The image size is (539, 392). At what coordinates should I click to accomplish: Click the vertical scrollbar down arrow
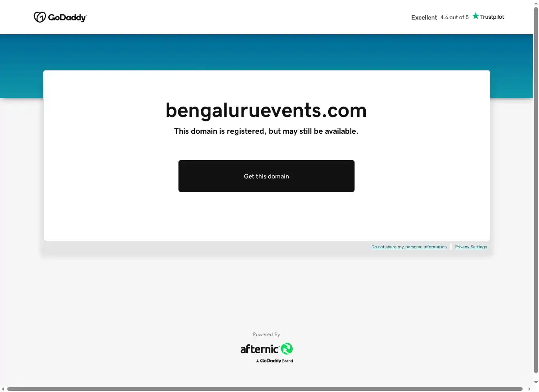[536, 382]
